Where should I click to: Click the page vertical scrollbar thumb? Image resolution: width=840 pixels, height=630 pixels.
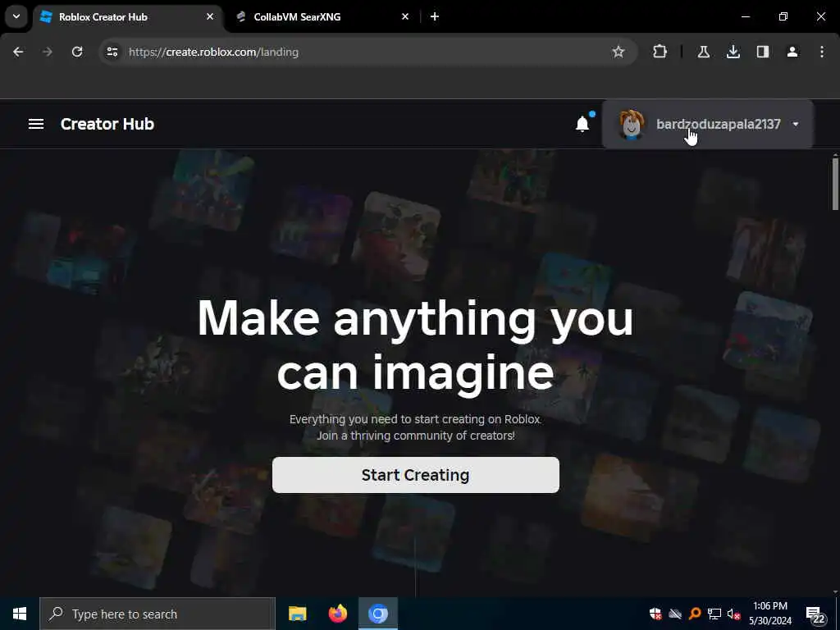pyautogui.click(x=835, y=185)
